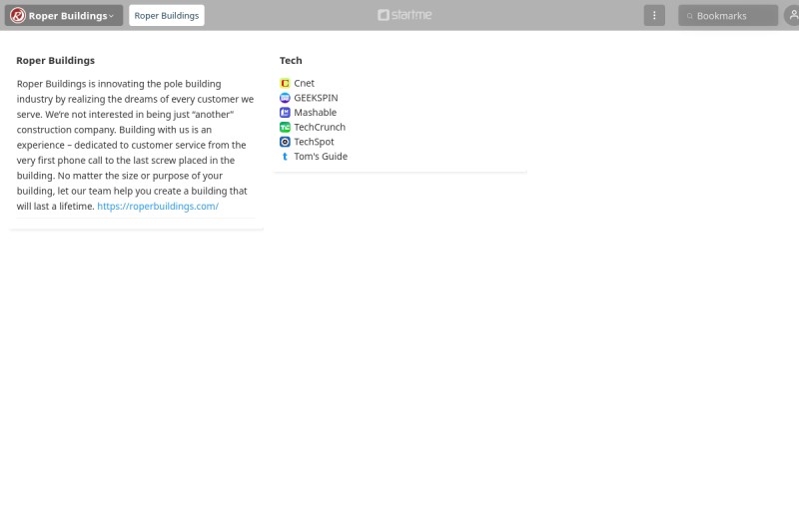Click the Roper Buildings red logo icon
The width and height of the screenshot is (799, 532).
[x=18, y=15]
